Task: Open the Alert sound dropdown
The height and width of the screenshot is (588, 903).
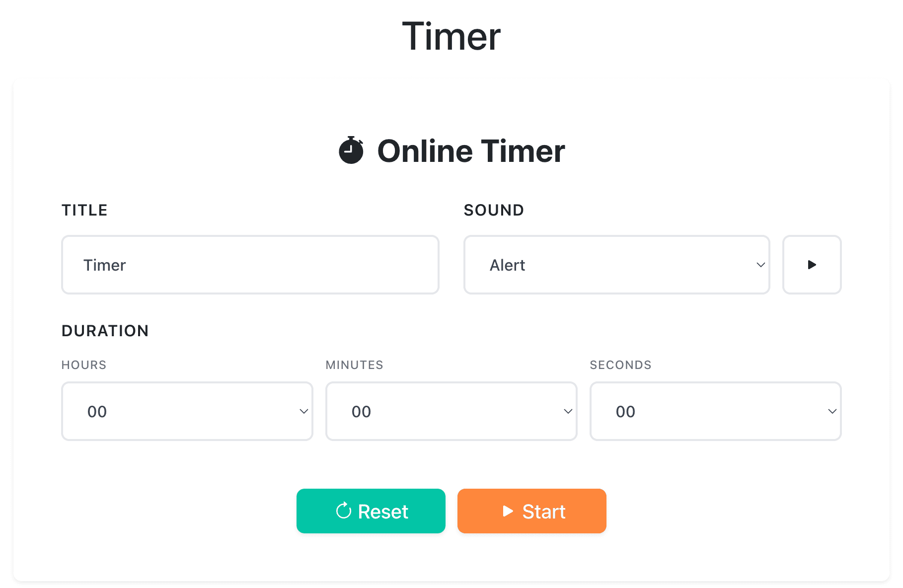Action: [616, 265]
